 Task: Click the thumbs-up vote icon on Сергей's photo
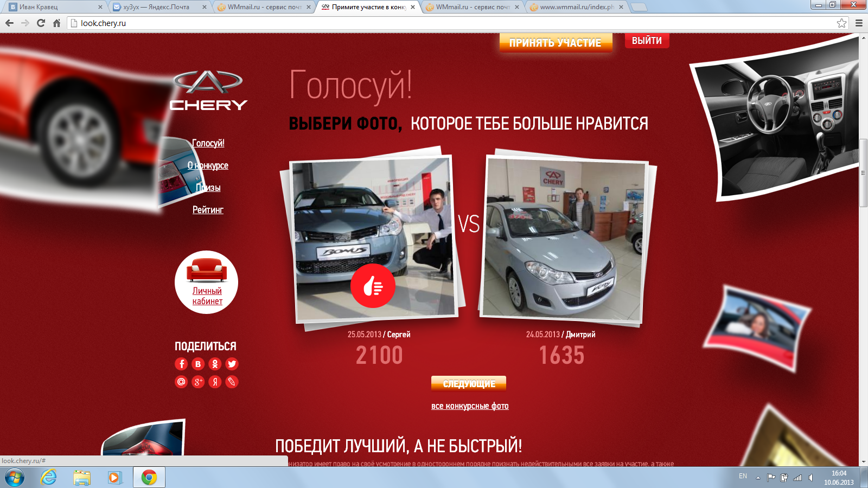pos(373,286)
